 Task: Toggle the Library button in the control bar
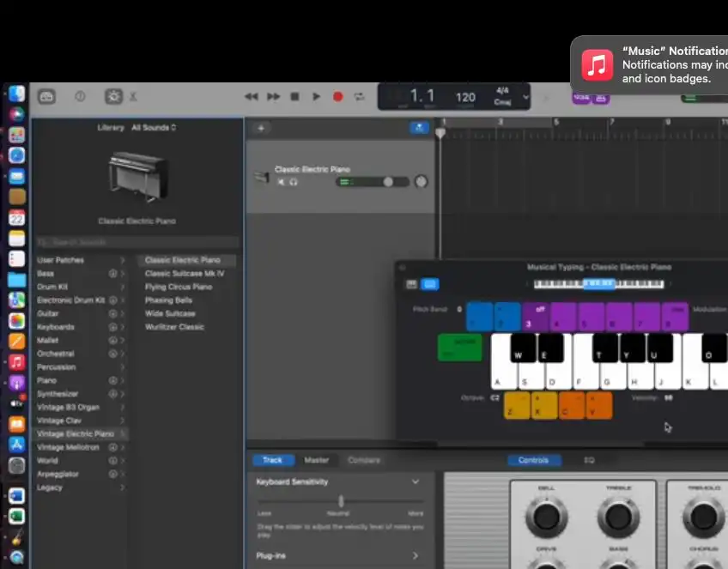pyautogui.click(x=46, y=96)
